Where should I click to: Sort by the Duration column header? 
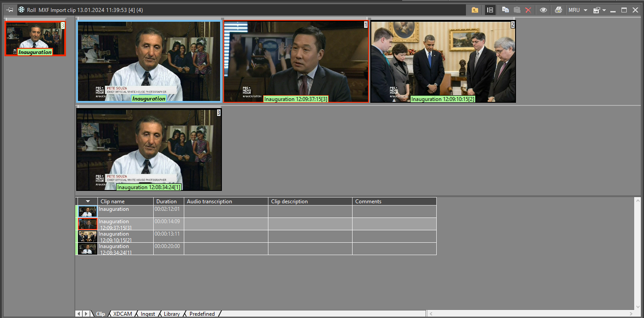167,202
